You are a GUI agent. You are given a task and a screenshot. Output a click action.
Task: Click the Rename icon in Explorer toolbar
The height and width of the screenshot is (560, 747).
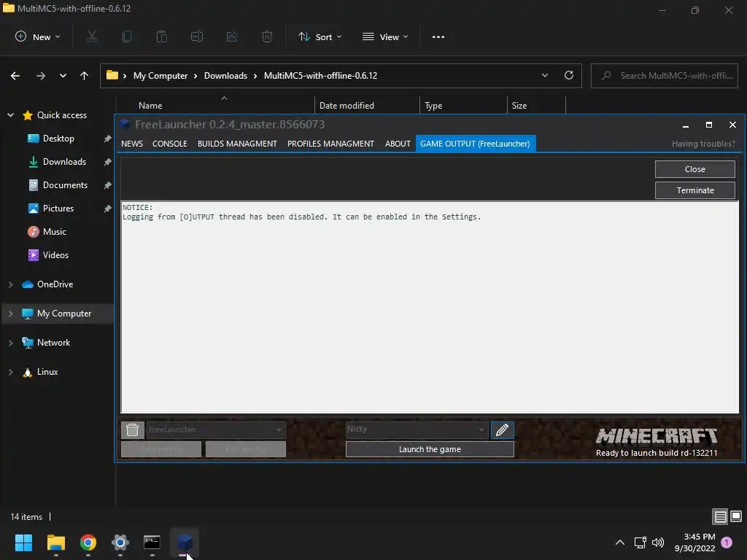click(197, 36)
